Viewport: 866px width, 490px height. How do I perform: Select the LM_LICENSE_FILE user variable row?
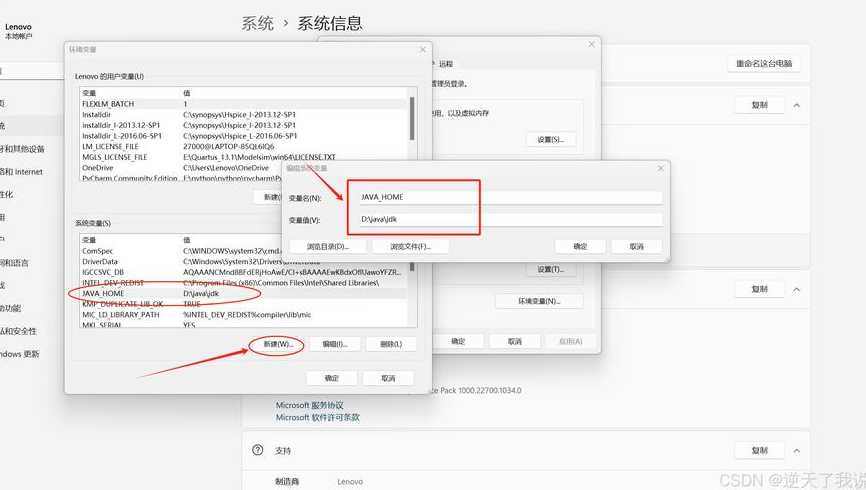point(245,146)
